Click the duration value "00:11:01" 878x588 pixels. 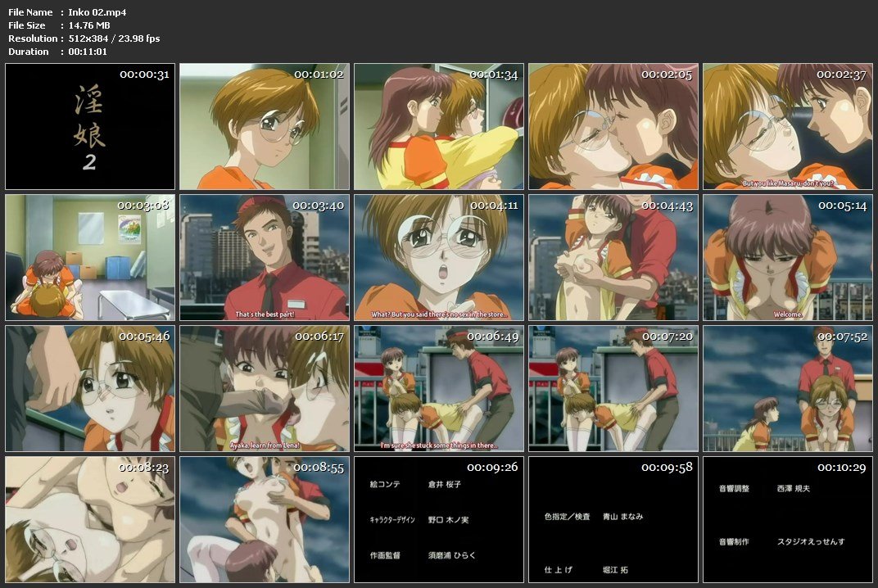(88, 52)
